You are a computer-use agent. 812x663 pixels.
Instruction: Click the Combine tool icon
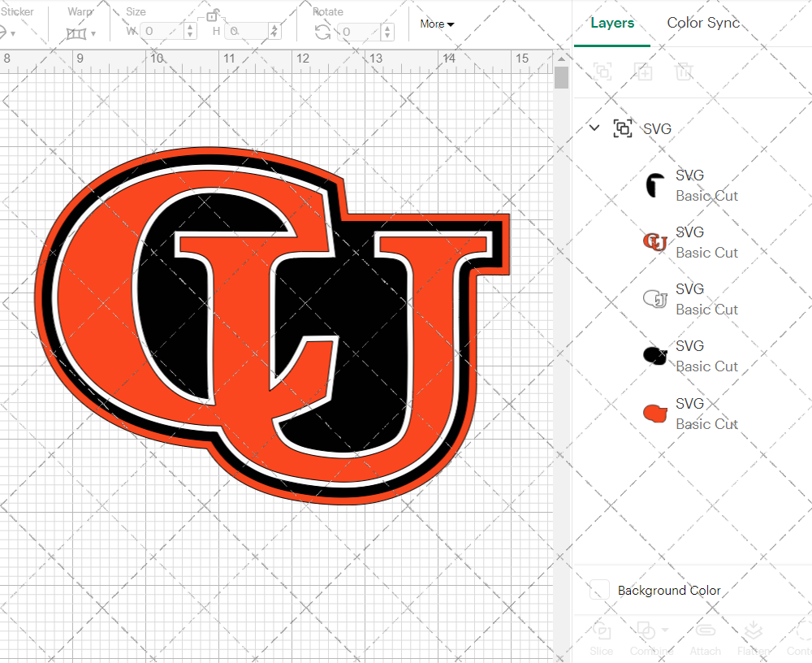coord(645,630)
